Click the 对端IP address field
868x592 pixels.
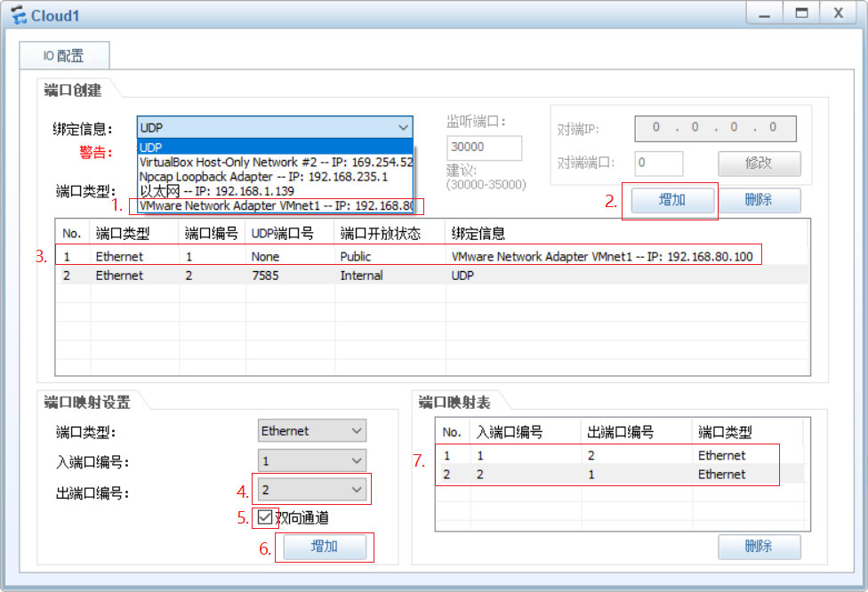(715, 128)
